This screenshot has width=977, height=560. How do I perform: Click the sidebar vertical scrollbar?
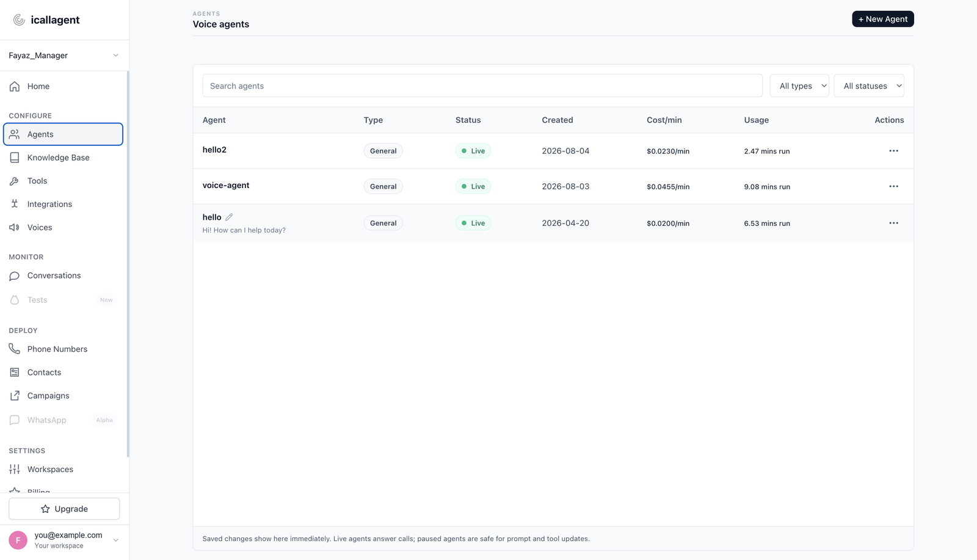(128, 264)
